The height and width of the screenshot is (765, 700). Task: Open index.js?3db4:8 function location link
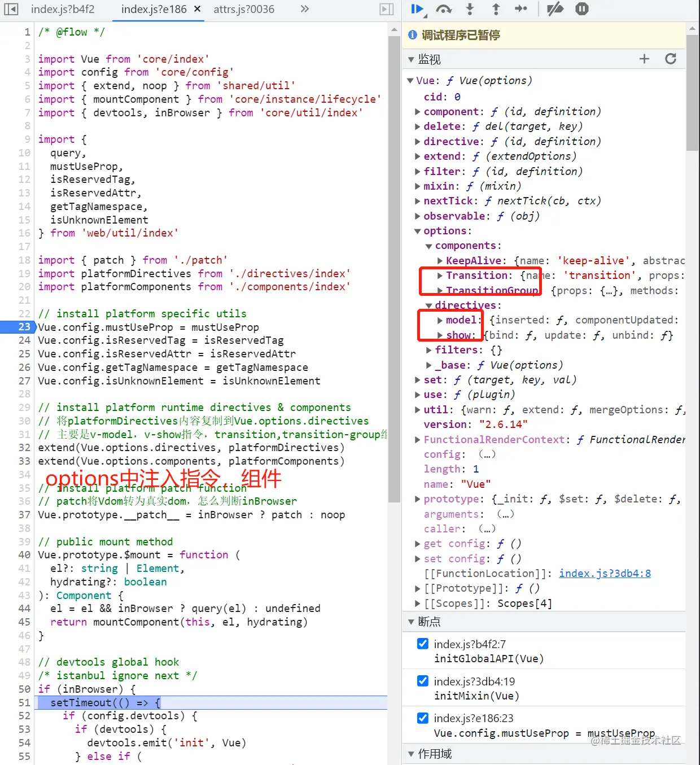(x=605, y=574)
